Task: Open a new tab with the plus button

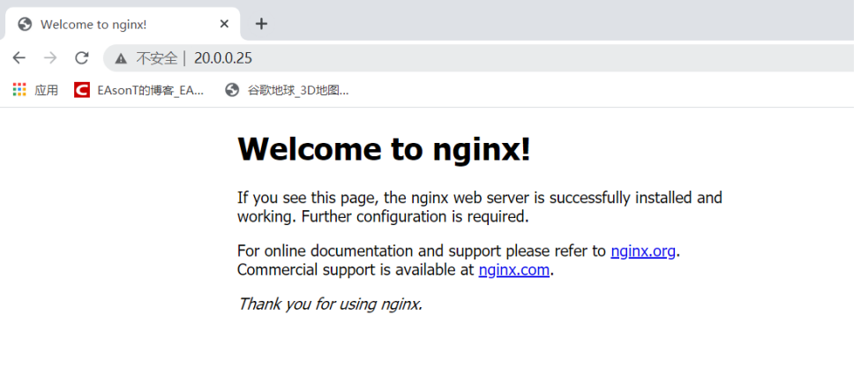Action: tap(261, 24)
